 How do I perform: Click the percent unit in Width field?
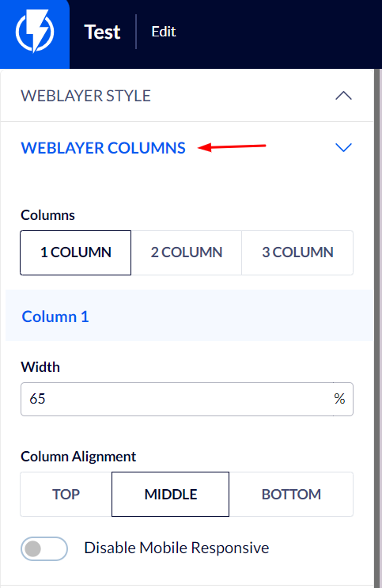point(339,399)
